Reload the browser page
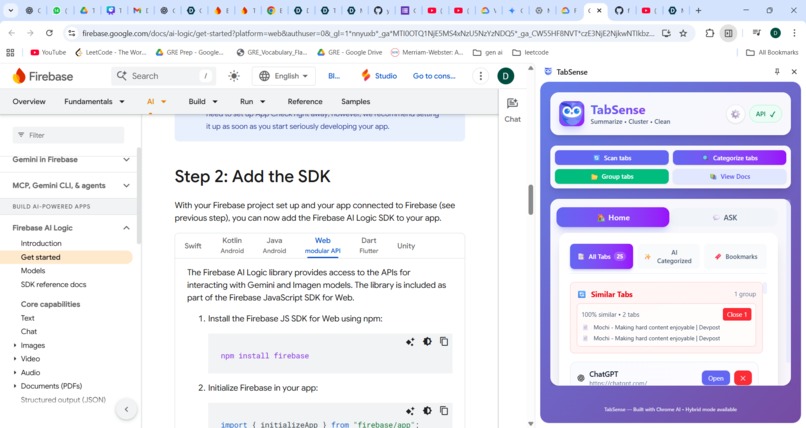Viewport: 806px width, 428px height. [x=49, y=33]
